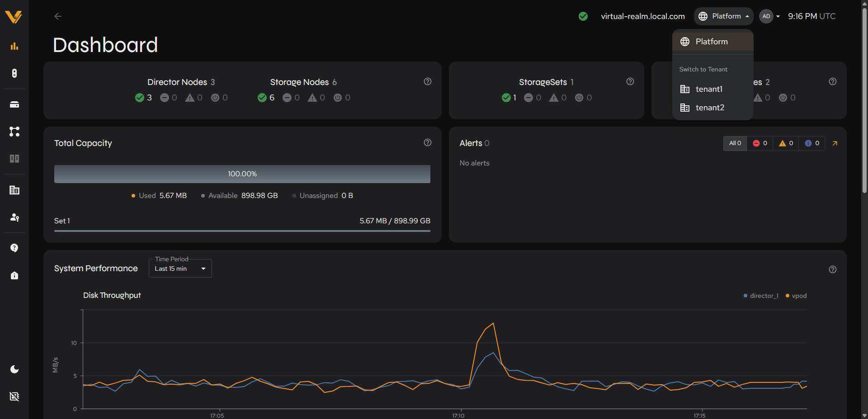The width and height of the screenshot is (868, 419).
Task: Open help for the StorageSets card
Action: click(x=630, y=81)
